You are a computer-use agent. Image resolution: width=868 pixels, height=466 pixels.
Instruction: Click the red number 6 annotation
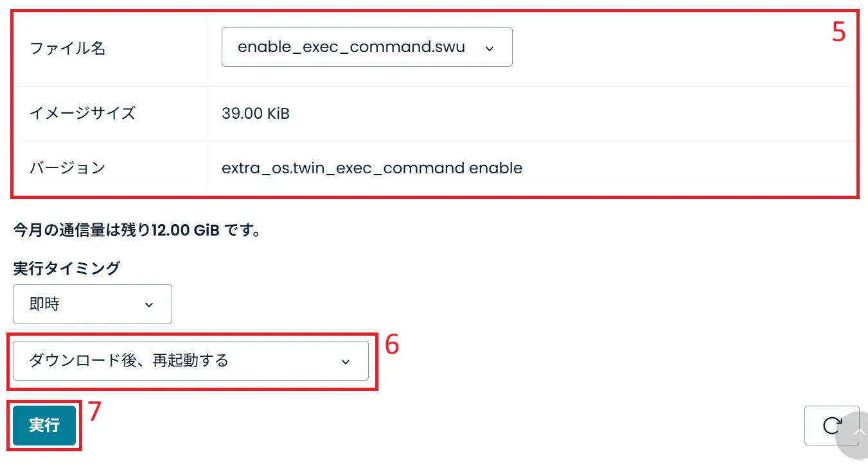click(x=392, y=345)
